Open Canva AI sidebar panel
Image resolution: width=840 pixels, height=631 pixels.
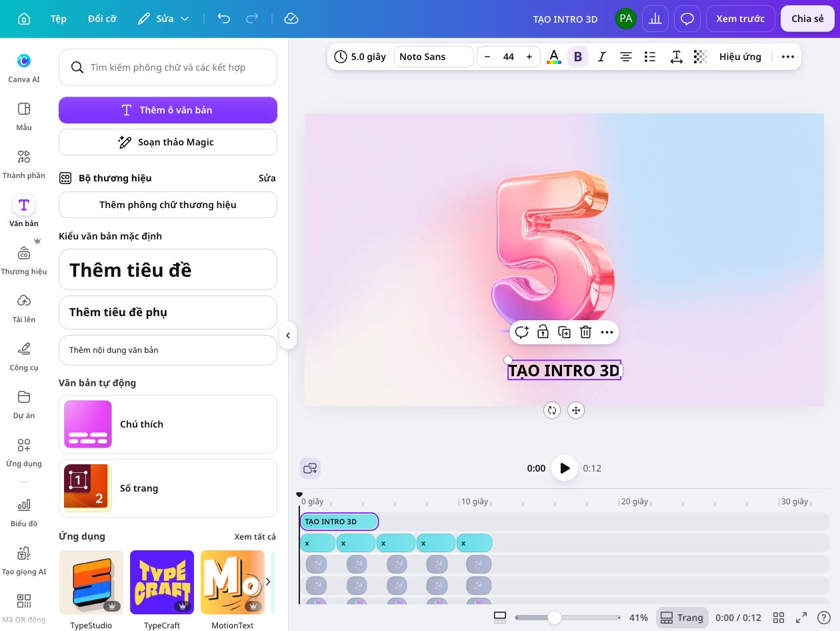coord(24,67)
